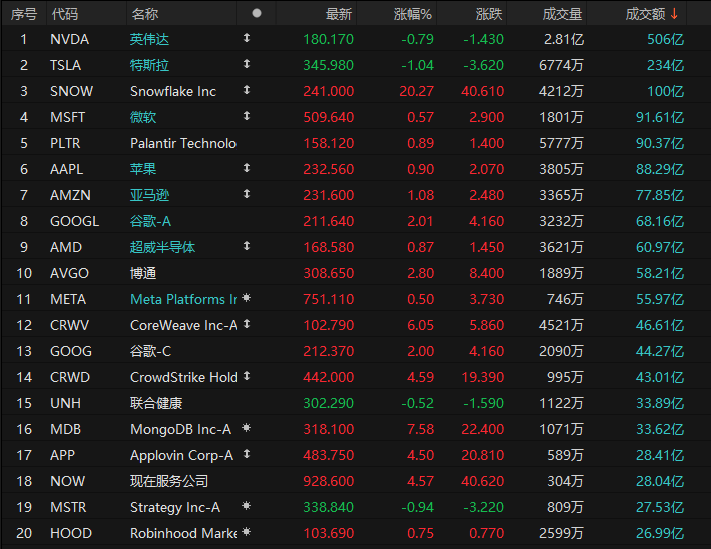711x549 pixels.
Task: Click the star icon beside MongoDB Inc-A
Action: click(247, 428)
